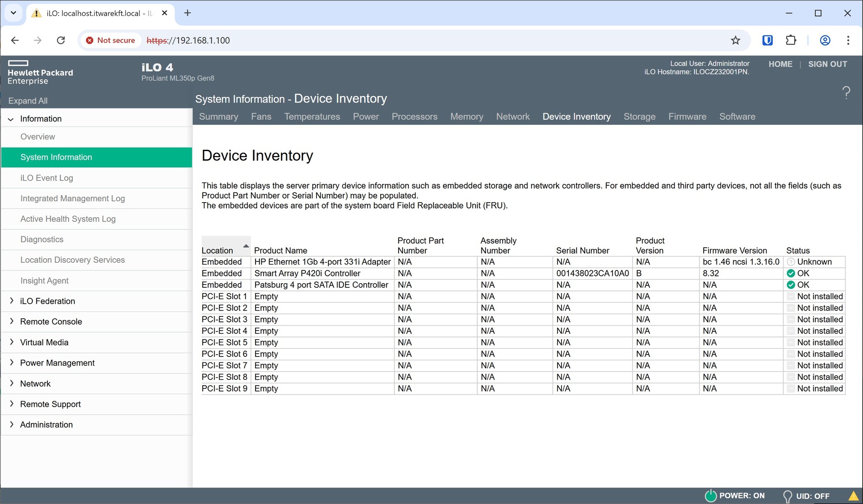The height and width of the screenshot is (504, 863).
Task: Open Integrated Management Log
Action: [72, 199]
